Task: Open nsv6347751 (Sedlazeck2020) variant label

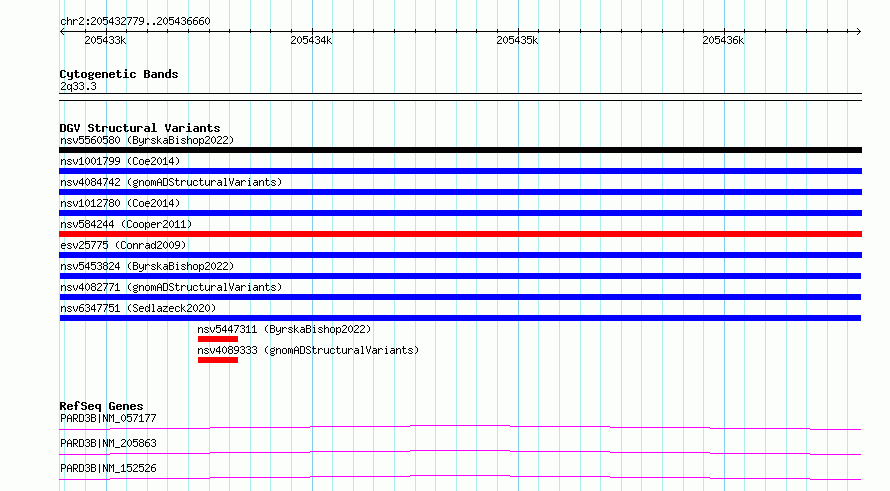Action: 138,308
